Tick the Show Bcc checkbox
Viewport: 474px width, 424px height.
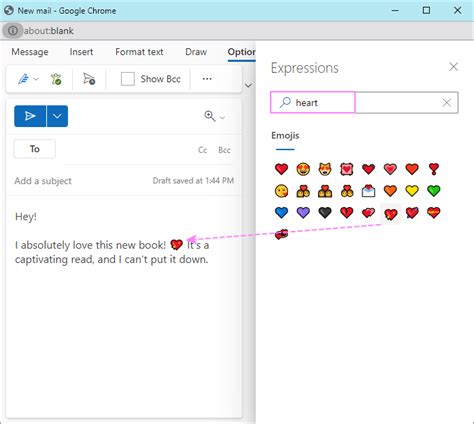pyautogui.click(x=128, y=79)
